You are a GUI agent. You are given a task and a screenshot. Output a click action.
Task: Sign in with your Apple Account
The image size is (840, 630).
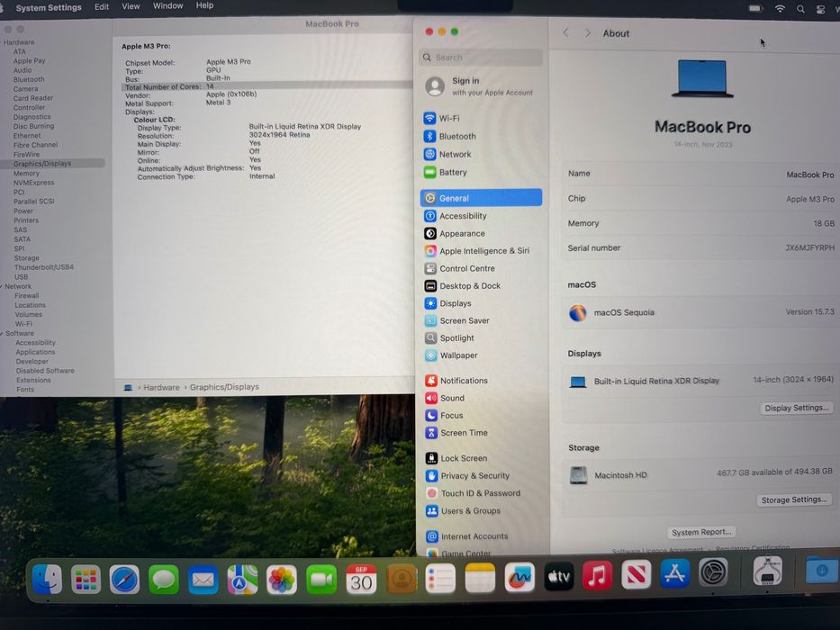click(481, 86)
